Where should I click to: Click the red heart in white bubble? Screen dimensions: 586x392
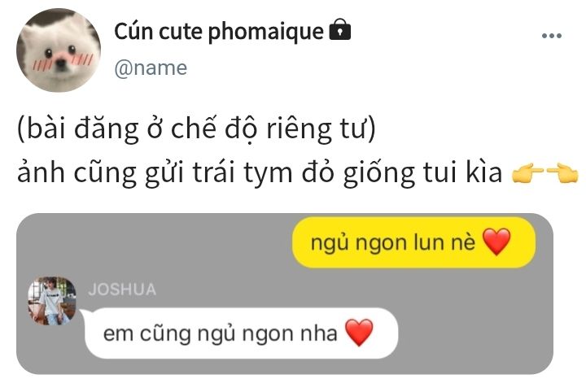coord(359,333)
